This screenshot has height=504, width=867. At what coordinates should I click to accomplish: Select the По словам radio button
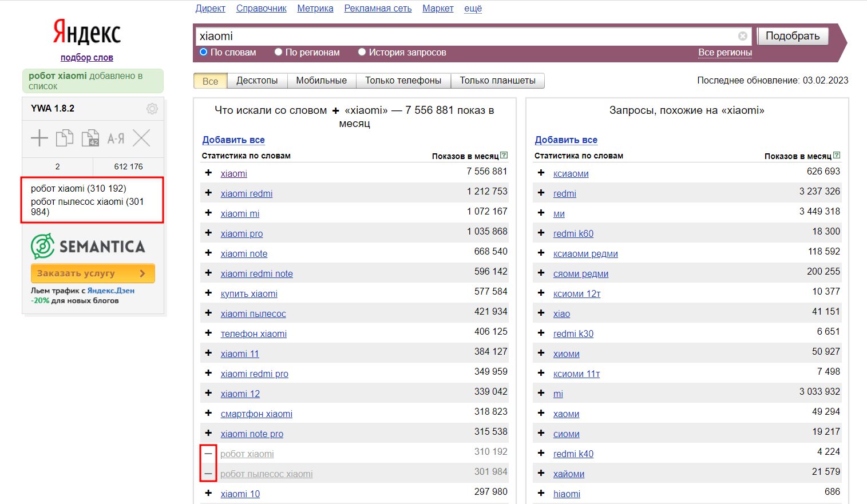[x=203, y=52]
